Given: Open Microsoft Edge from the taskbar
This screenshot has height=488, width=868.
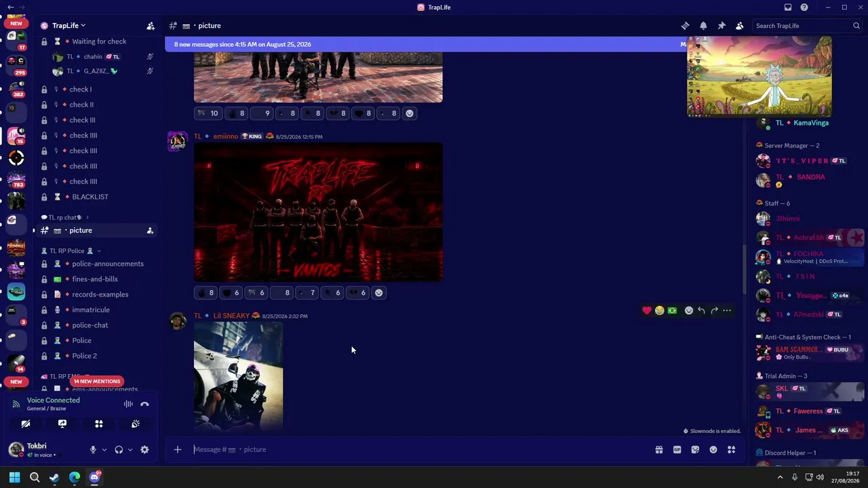Looking at the screenshot, I should click(x=75, y=477).
